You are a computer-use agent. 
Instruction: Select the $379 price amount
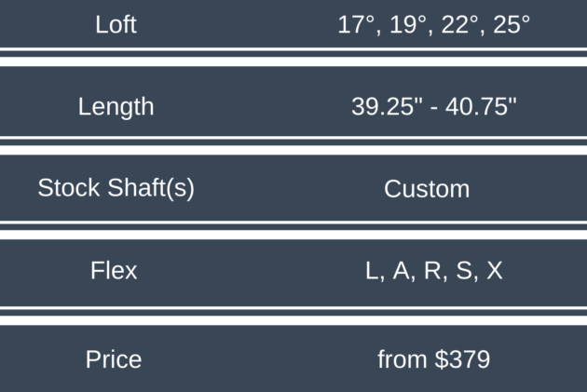462,359
